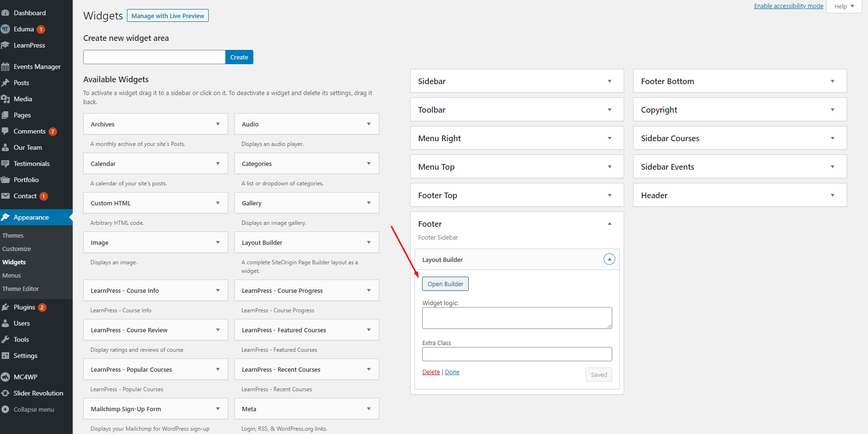Click the Done link
Image resolution: width=868 pixels, height=434 pixels.
(x=452, y=372)
